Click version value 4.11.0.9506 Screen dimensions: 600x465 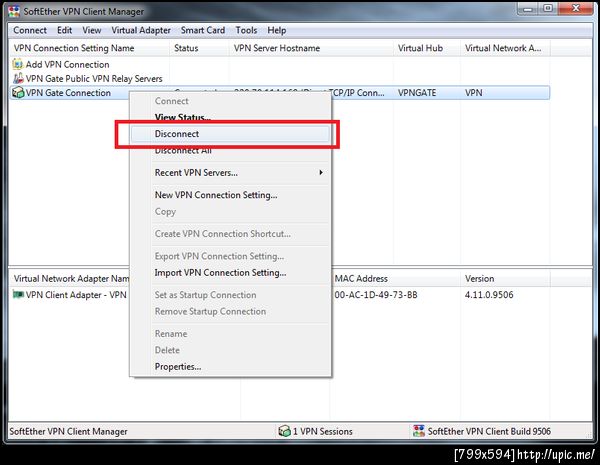tap(489, 295)
